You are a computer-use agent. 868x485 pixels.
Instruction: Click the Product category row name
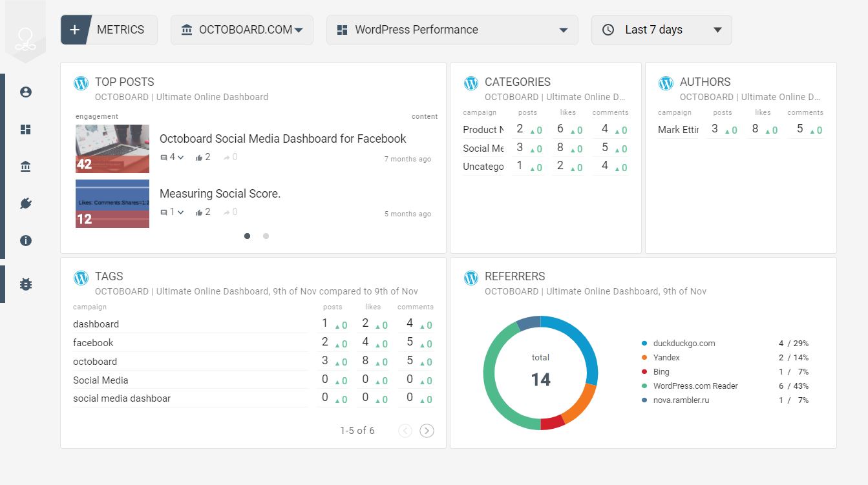coord(483,130)
